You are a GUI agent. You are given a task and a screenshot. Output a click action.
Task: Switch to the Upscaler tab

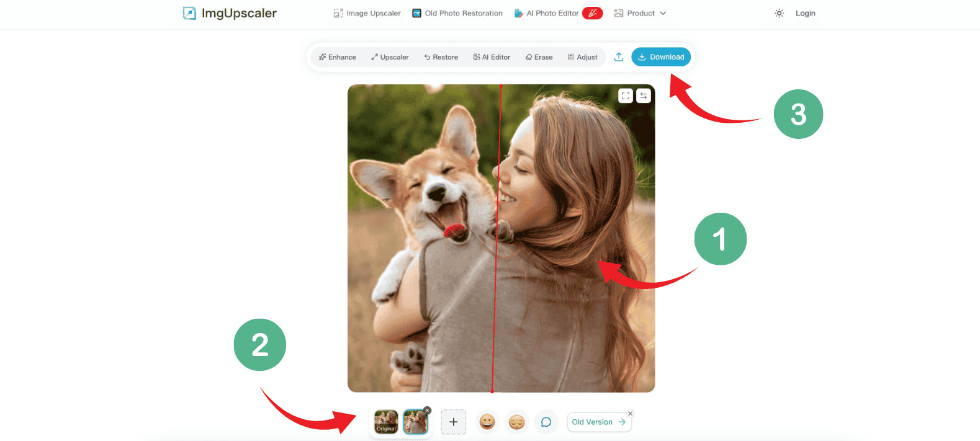(390, 57)
